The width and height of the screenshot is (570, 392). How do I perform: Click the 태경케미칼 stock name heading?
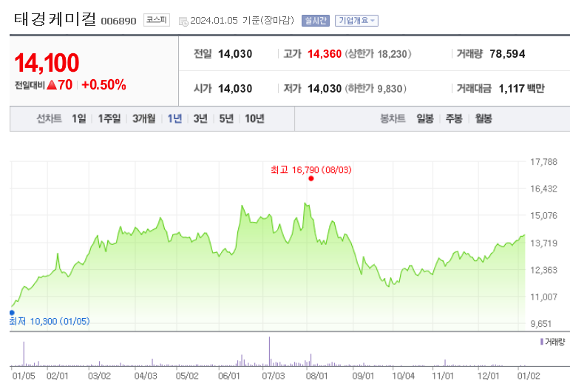tap(55, 19)
